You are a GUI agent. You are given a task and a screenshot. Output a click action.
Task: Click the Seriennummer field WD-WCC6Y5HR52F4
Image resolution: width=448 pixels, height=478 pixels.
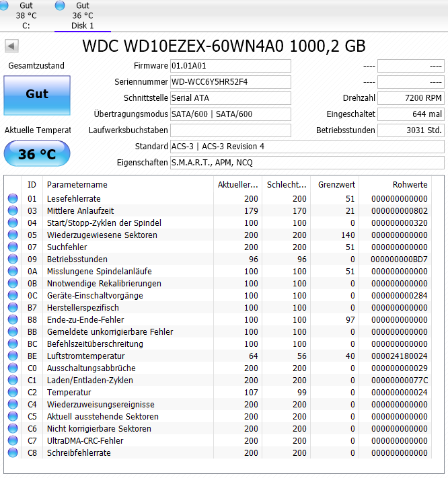[x=230, y=82]
